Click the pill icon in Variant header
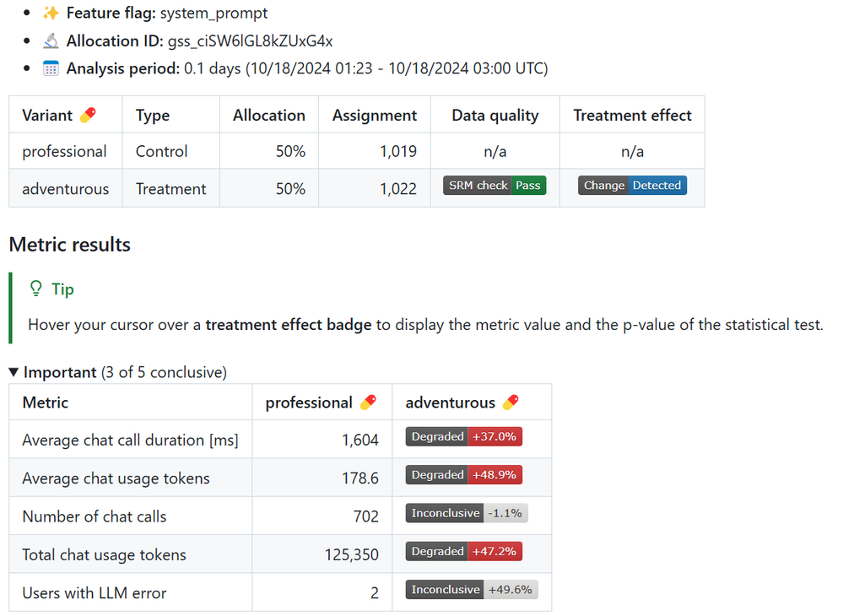This screenshot has height=616, width=843. [x=88, y=116]
